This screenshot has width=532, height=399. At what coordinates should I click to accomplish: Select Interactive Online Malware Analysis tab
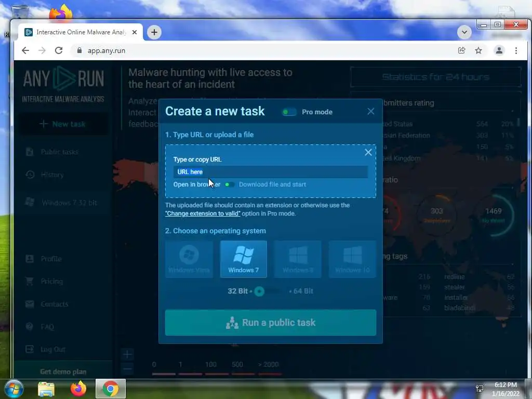[x=81, y=32]
